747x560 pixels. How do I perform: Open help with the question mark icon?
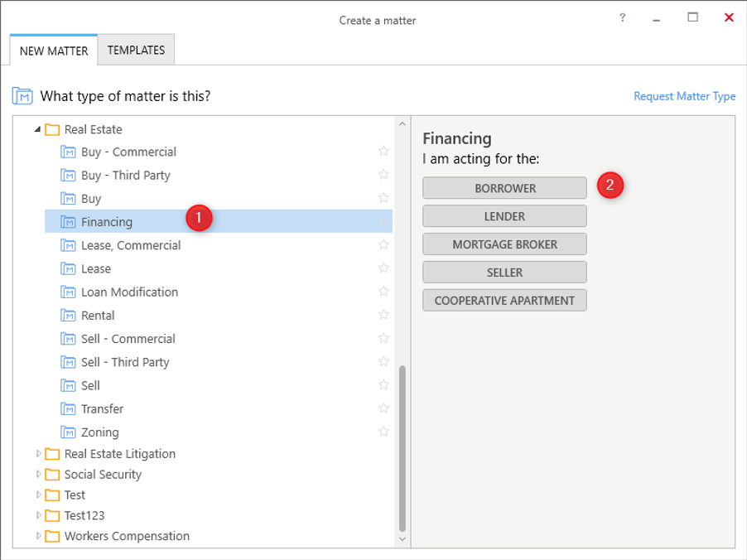click(622, 18)
